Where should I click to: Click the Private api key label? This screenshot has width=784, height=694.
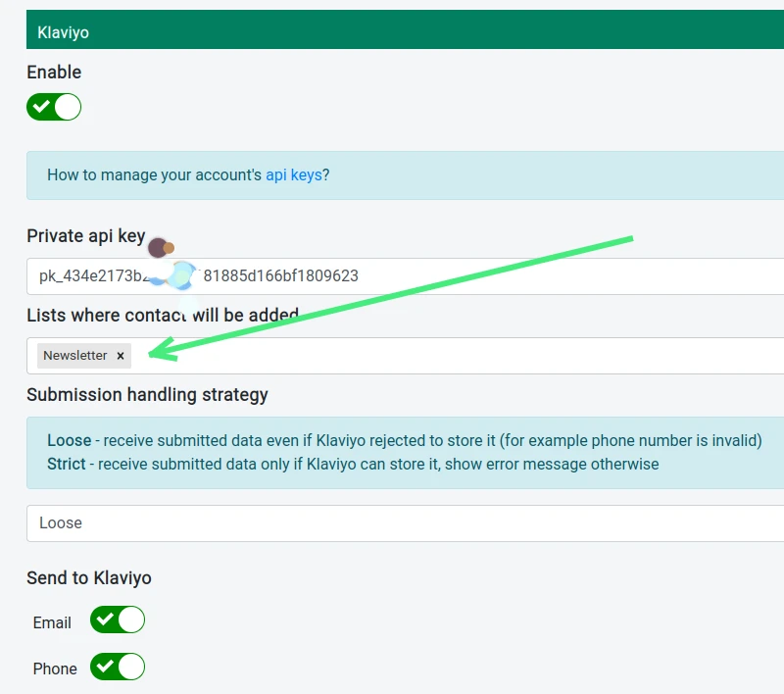click(86, 236)
